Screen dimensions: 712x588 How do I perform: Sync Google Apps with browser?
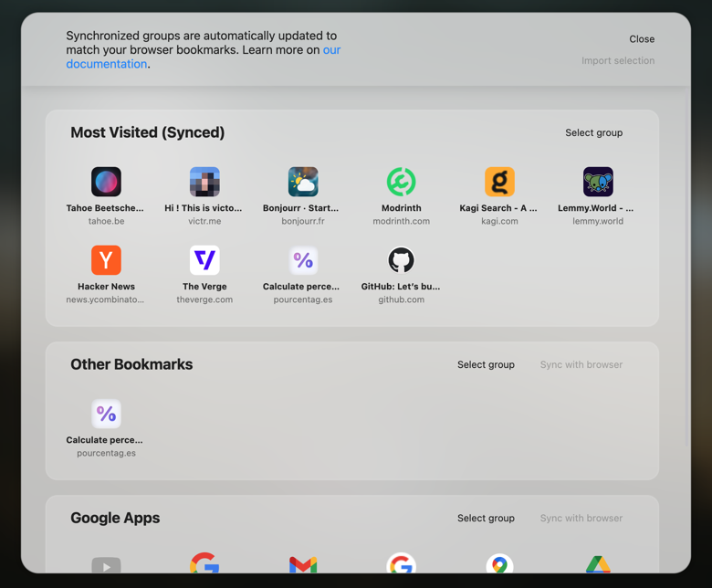581,518
